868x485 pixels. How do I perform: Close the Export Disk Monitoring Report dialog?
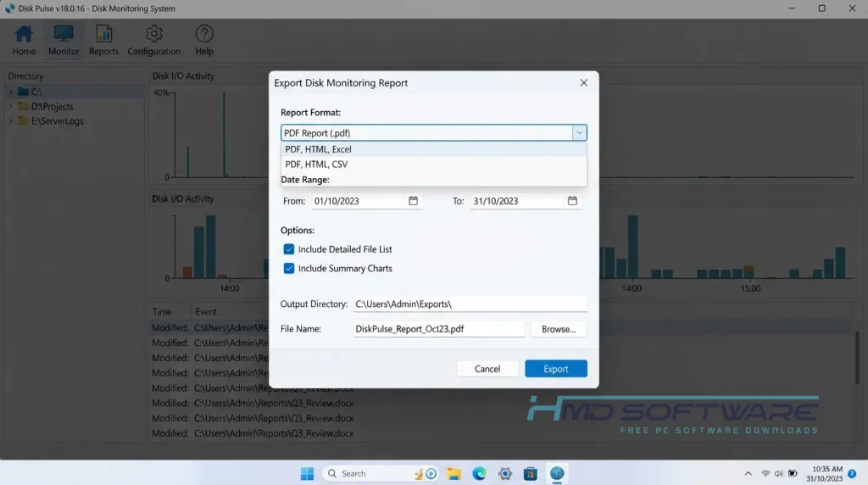click(583, 82)
